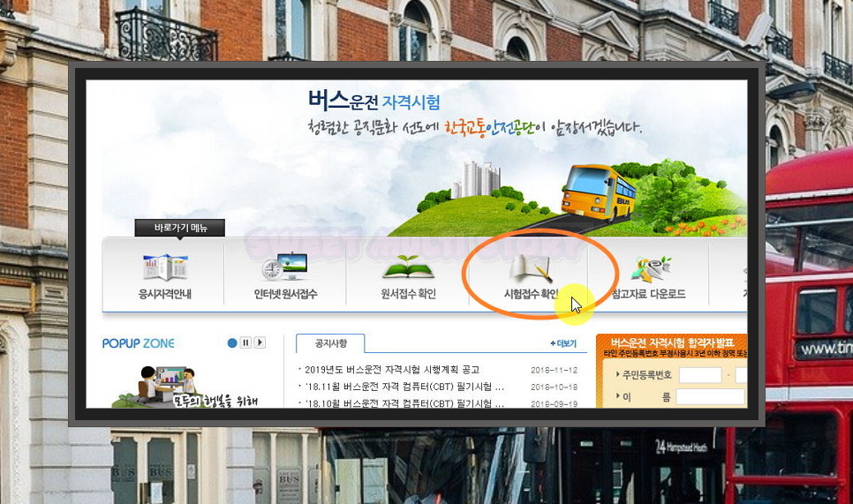Click the 참고자료 다운로드 label
Image resolution: width=853 pixels, height=504 pixels.
click(x=649, y=294)
